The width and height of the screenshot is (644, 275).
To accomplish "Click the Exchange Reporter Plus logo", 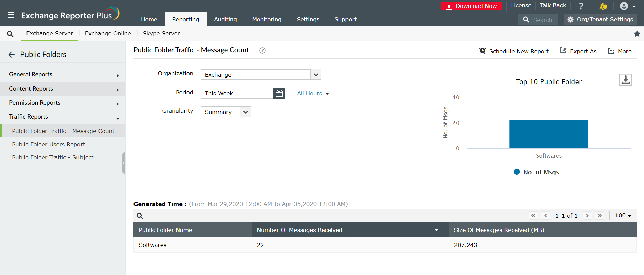I will pyautogui.click(x=70, y=14).
